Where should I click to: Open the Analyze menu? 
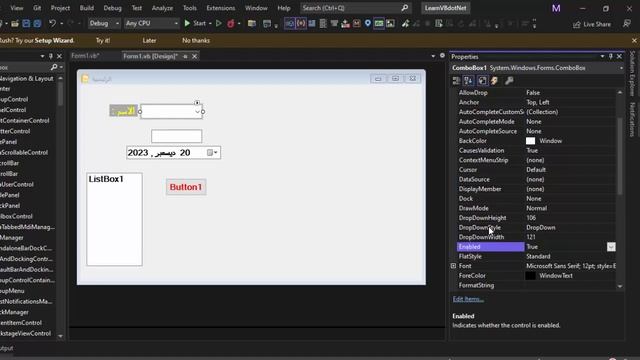(x=162, y=8)
